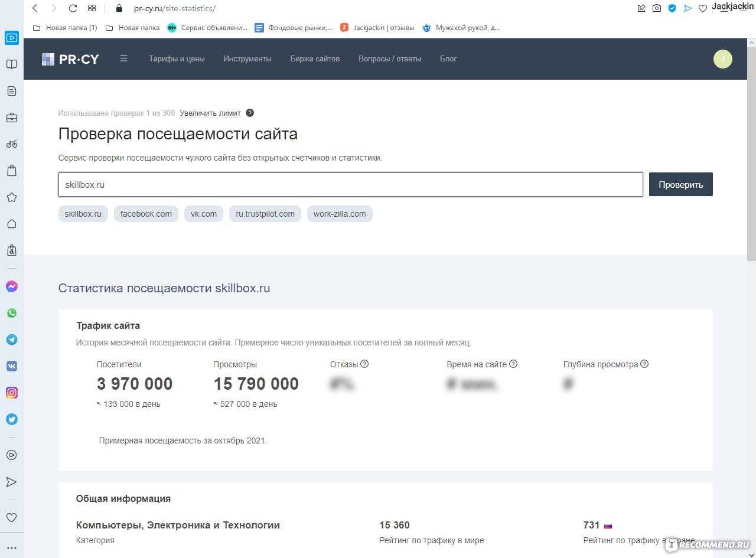Click the blue shield ad blocker icon

coord(672,8)
